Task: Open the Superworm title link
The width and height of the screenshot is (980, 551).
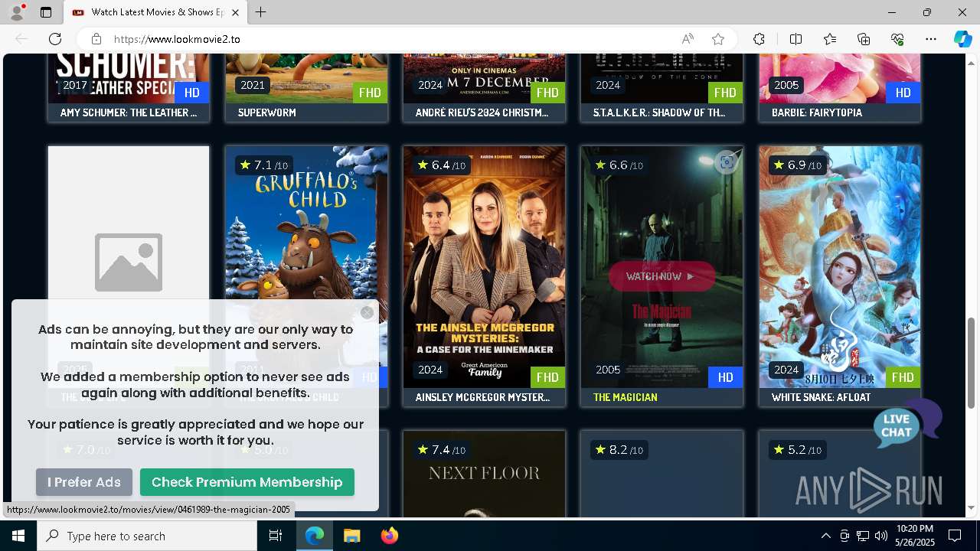Action: [x=267, y=112]
